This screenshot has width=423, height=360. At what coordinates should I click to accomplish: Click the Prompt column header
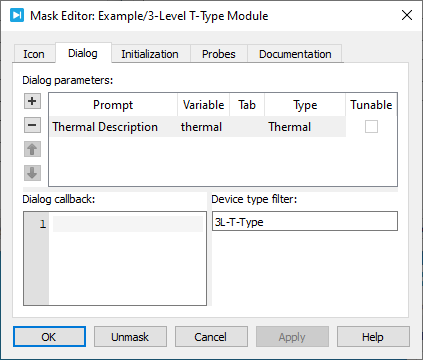tap(113, 105)
